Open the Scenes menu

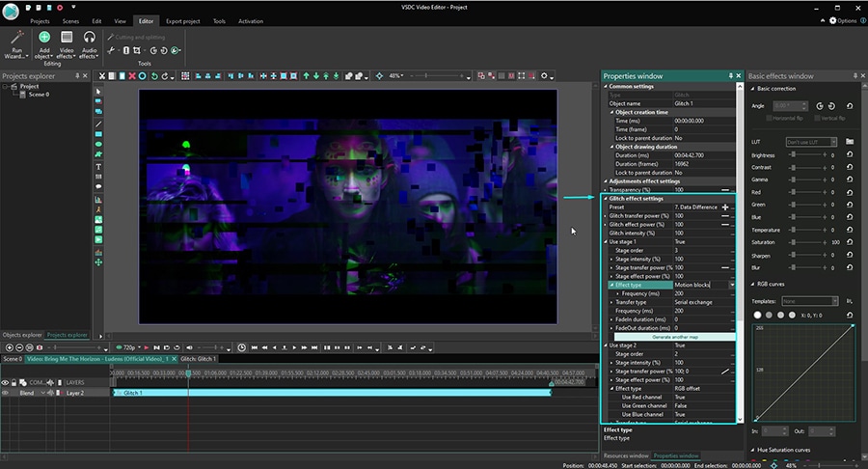(70, 21)
